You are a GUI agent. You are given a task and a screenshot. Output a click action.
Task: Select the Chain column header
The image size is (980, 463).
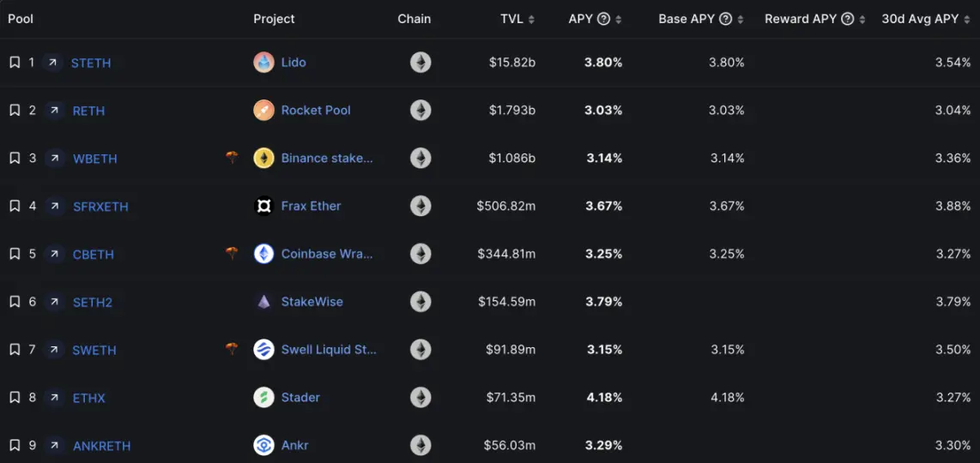tap(414, 19)
